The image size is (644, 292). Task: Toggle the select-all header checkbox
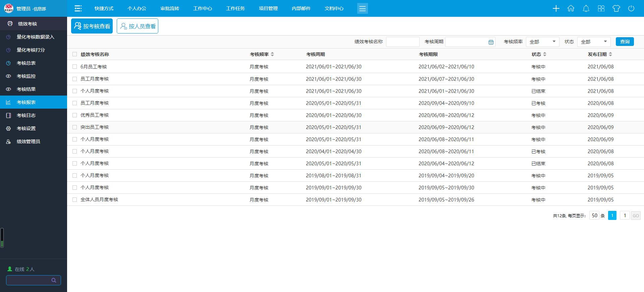[x=75, y=54]
